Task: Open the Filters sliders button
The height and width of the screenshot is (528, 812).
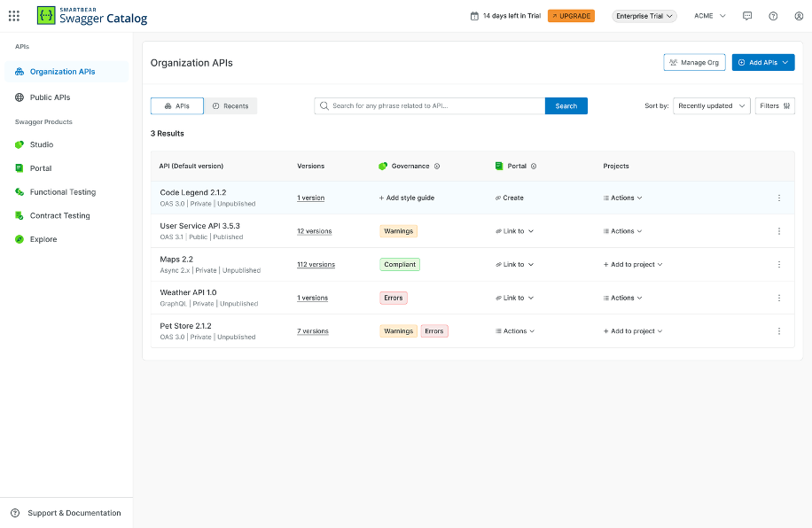Action: [775, 105]
